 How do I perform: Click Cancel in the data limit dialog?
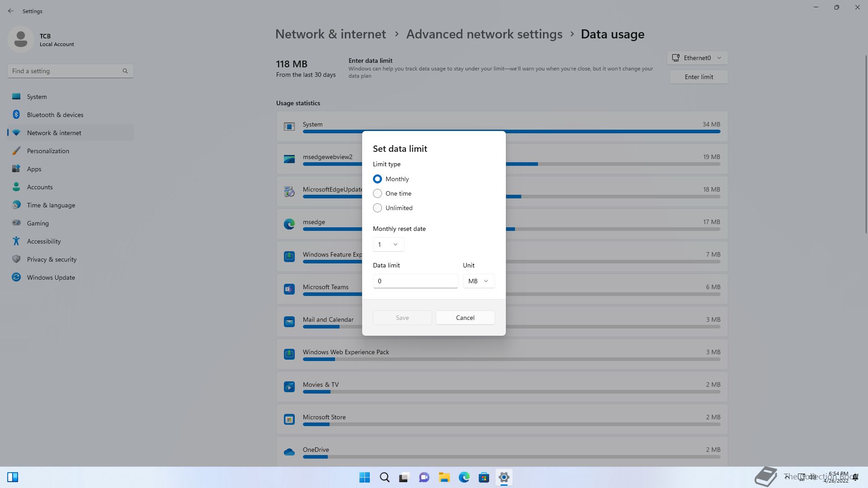coord(465,318)
